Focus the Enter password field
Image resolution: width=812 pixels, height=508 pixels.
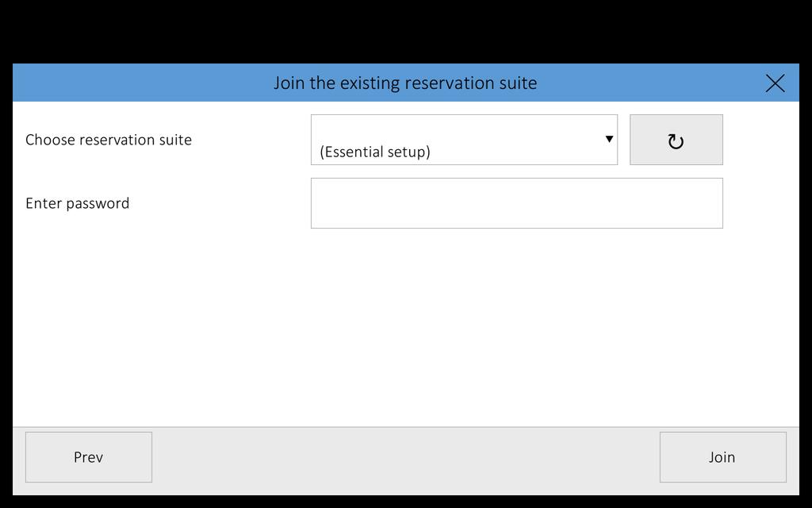517,203
